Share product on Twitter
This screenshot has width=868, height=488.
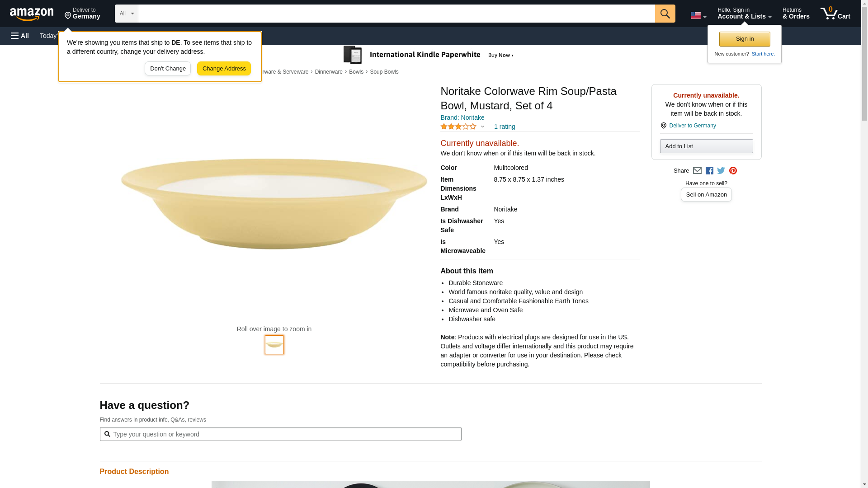(721, 171)
